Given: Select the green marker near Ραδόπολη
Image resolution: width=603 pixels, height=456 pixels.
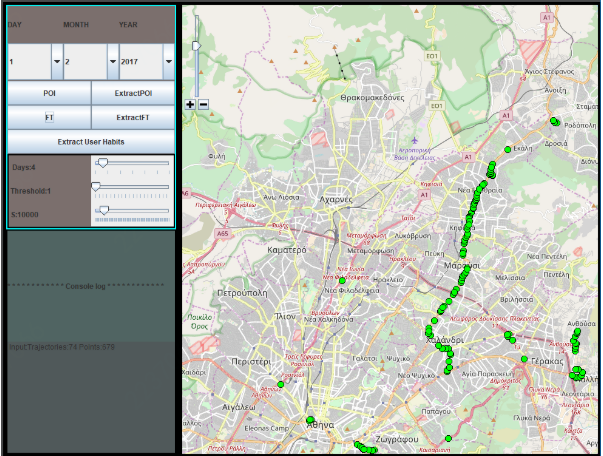Looking at the screenshot, I should coord(554,121).
